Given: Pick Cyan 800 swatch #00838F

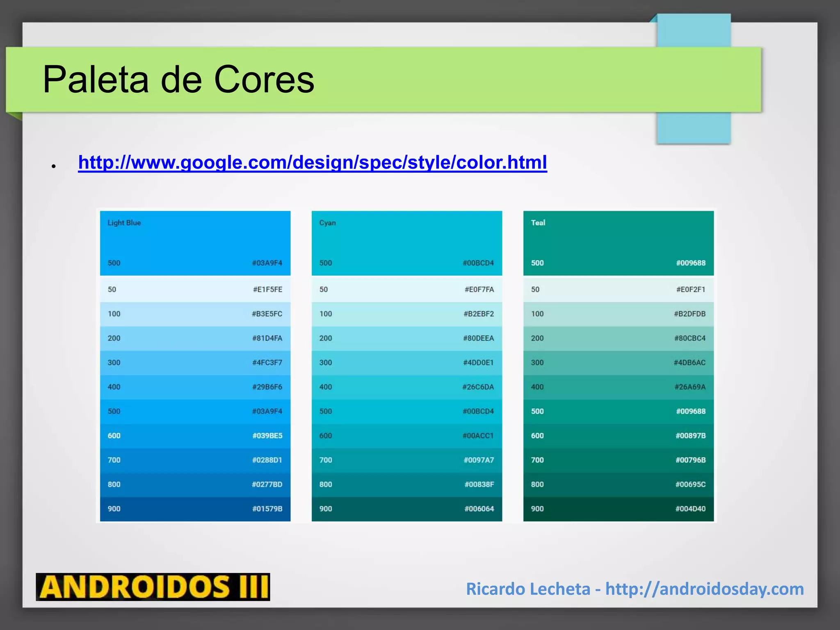Looking at the screenshot, I should click(x=407, y=485).
